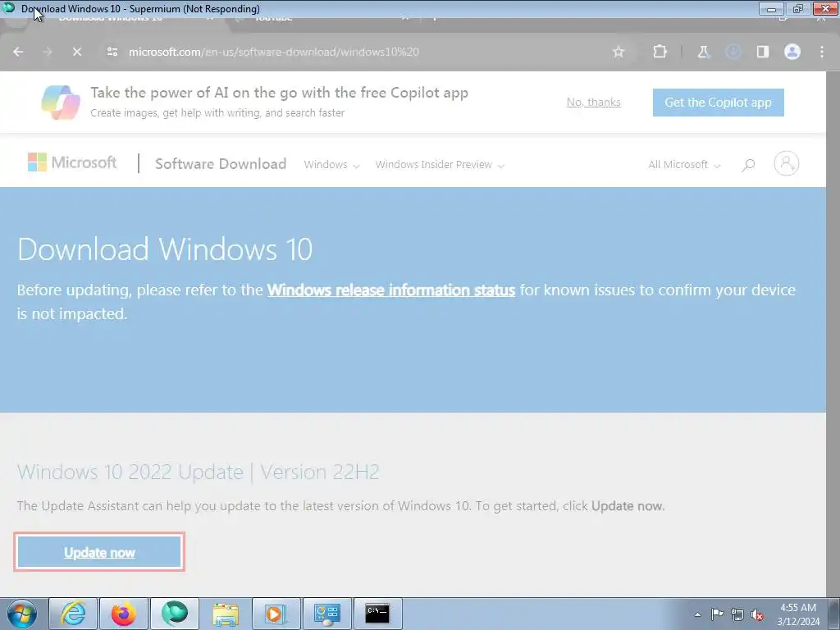Bookmark this page with the star icon
This screenshot has width=840, height=630.
(x=619, y=52)
